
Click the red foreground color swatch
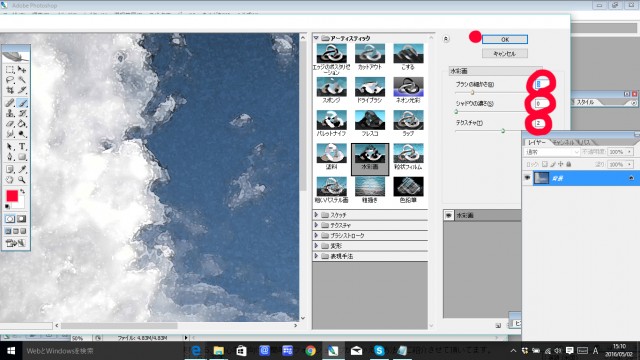coord(12,196)
